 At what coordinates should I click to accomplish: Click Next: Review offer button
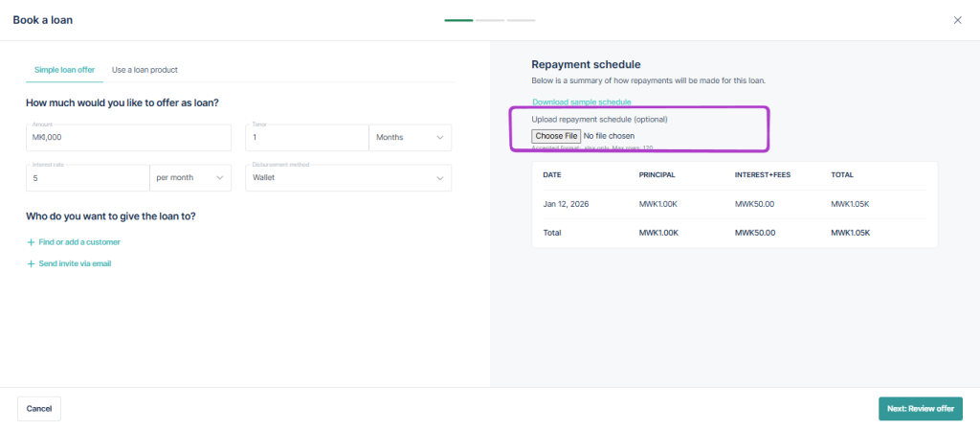pyautogui.click(x=920, y=409)
